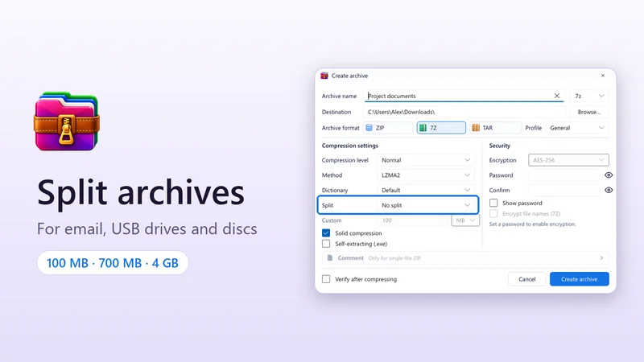The width and height of the screenshot is (644, 362).
Task: Click the Create archive window title icon
Action: pos(324,76)
